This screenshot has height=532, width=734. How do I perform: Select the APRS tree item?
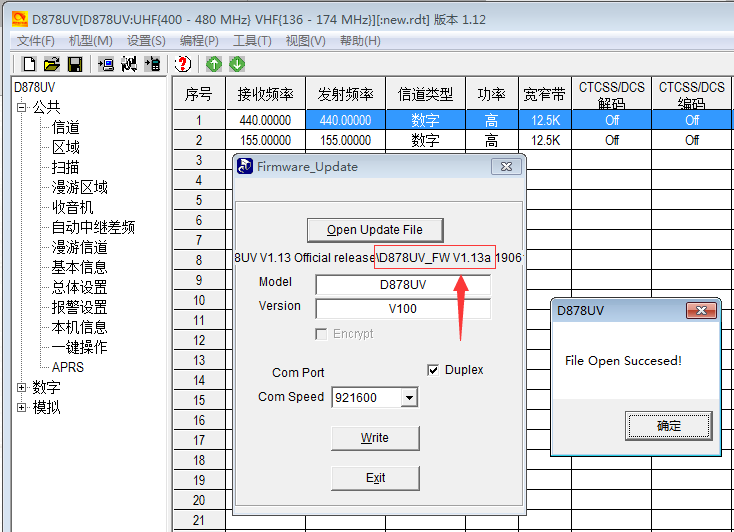(x=68, y=367)
